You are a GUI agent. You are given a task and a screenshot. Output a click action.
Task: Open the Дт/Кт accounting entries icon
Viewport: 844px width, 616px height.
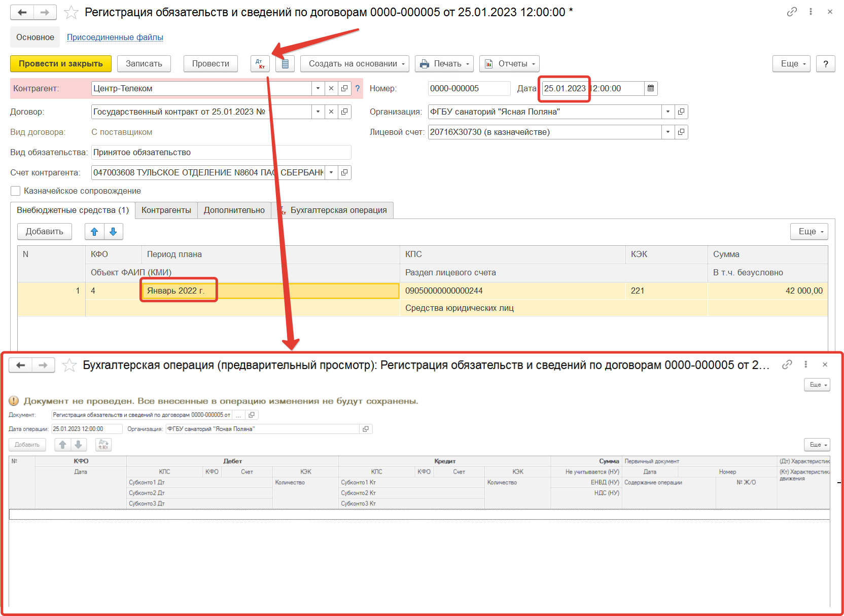point(260,64)
